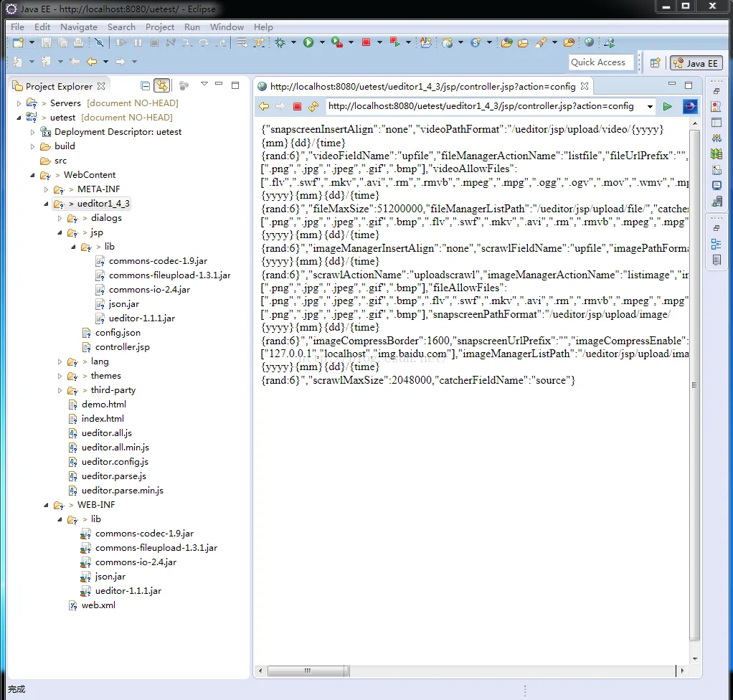The height and width of the screenshot is (700, 733).
Task: Select config.json in the project tree
Action: tap(118, 333)
